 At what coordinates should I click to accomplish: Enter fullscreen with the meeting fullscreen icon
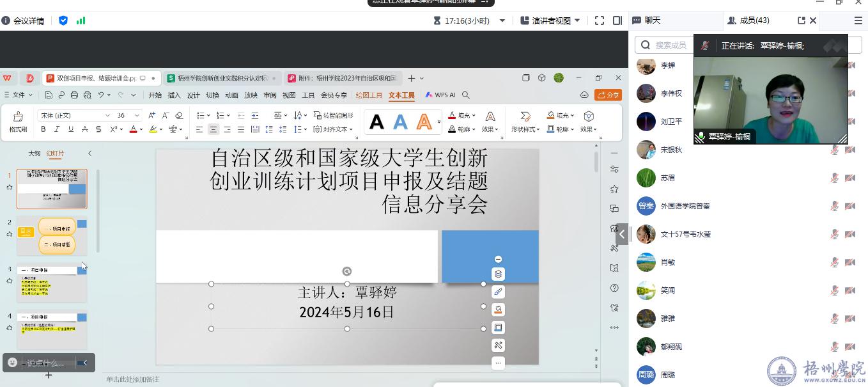click(x=599, y=20)
